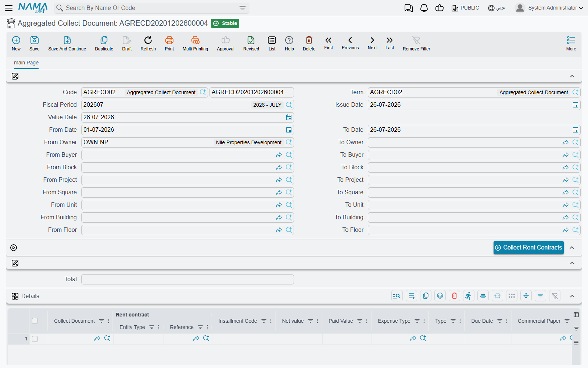Click copy rows icon in Details toolbar
The height and width of the screenshot is (368, 588).
[426, 296]
